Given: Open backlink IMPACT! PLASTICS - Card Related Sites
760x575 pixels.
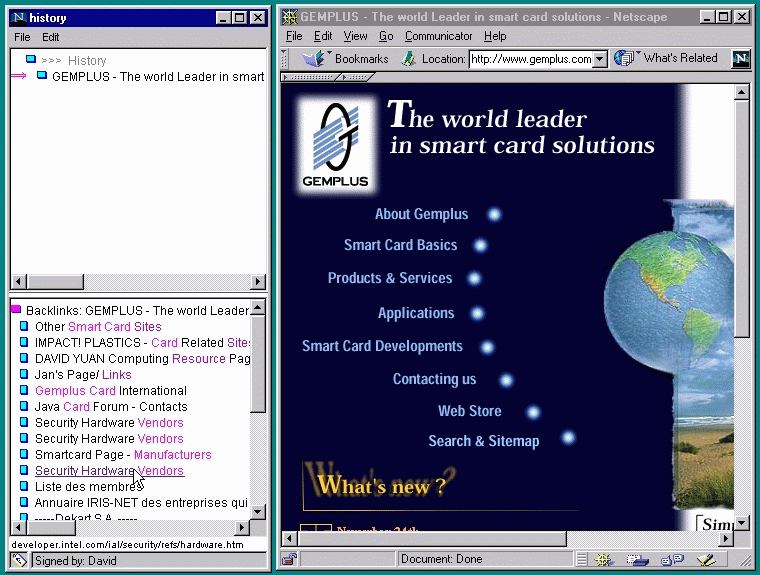Looking at the screenshot, I should pyautogui.click(x=142, y=342).
